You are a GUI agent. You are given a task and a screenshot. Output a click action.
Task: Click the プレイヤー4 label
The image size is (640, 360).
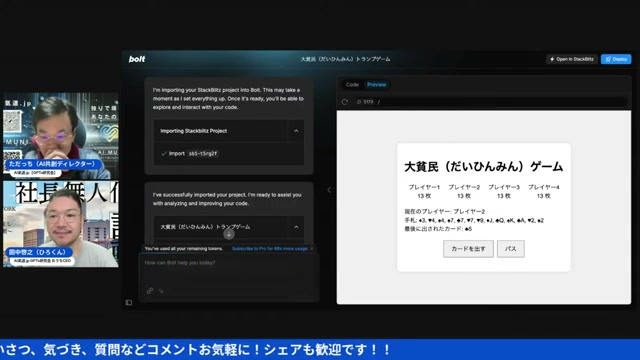click(544, 187)
